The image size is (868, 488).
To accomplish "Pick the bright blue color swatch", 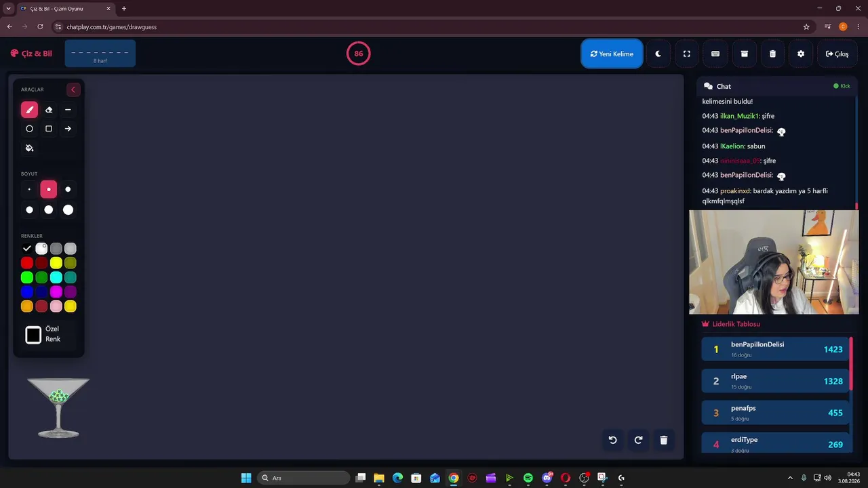I will (x=27, y=291).
